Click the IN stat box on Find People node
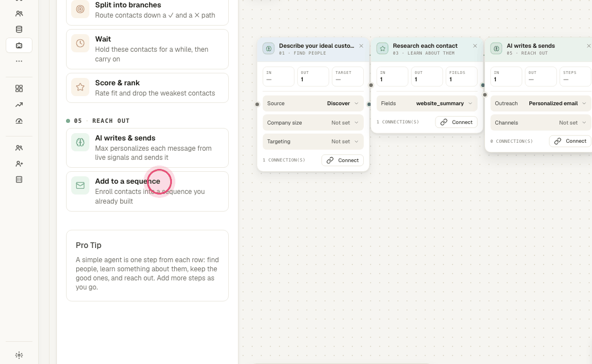Screen dimensions: 592x364 [x=278, y=77]
